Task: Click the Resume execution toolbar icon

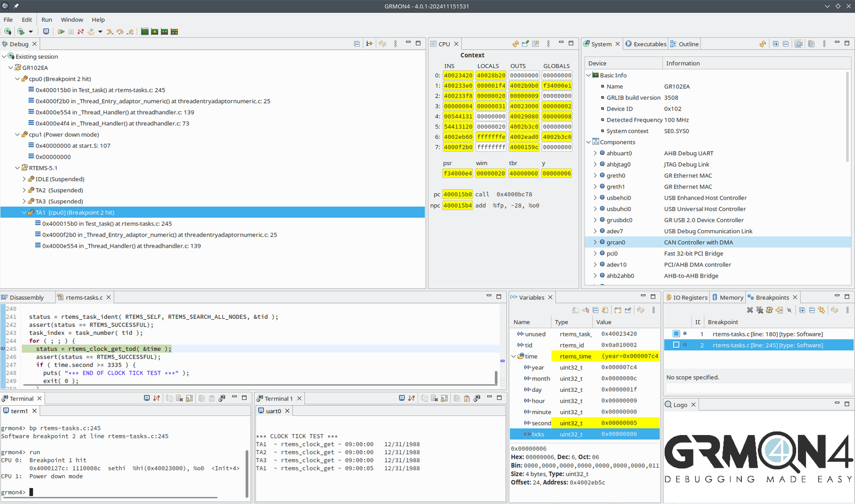Action: click(61, 32)
